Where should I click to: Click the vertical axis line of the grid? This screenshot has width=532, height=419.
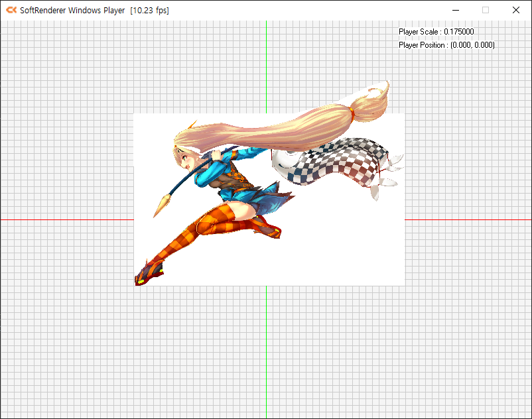266,345
